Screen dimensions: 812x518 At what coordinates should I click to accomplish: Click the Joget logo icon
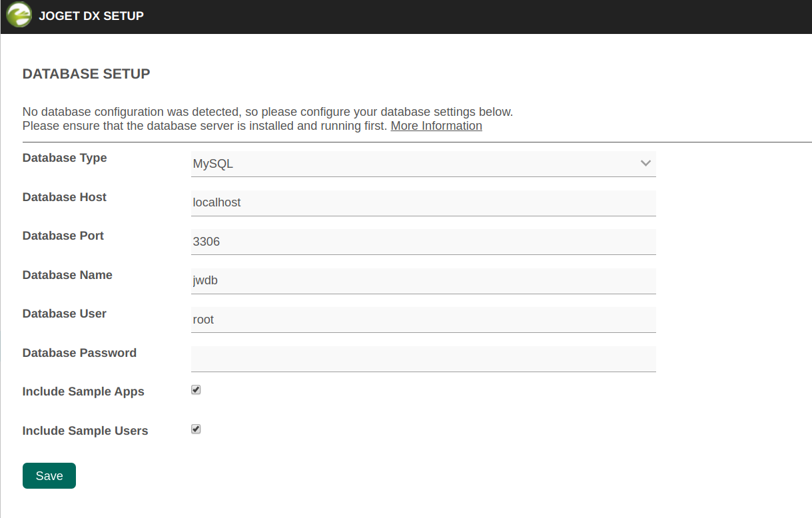(x=19, y=15)
